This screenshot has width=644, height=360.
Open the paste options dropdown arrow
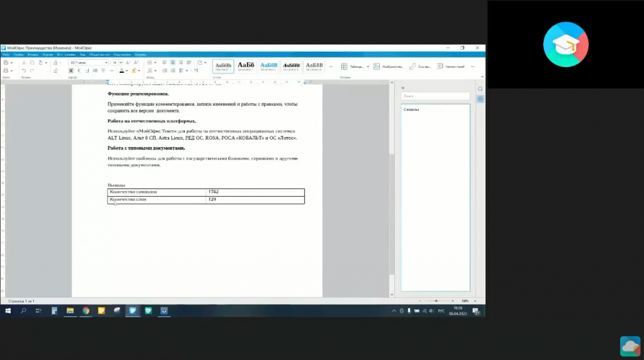pos(46,62)
